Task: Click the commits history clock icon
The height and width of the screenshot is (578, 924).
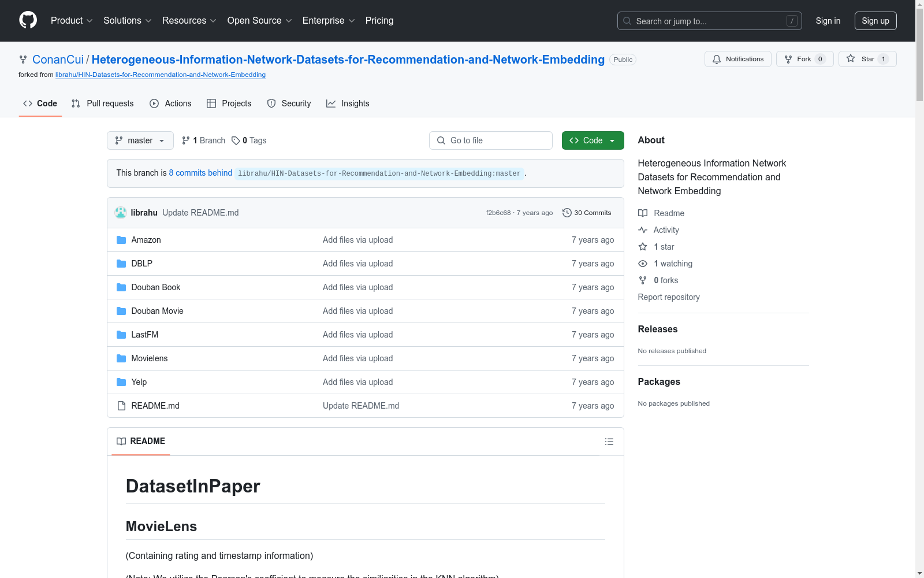Action: (567, 213)
